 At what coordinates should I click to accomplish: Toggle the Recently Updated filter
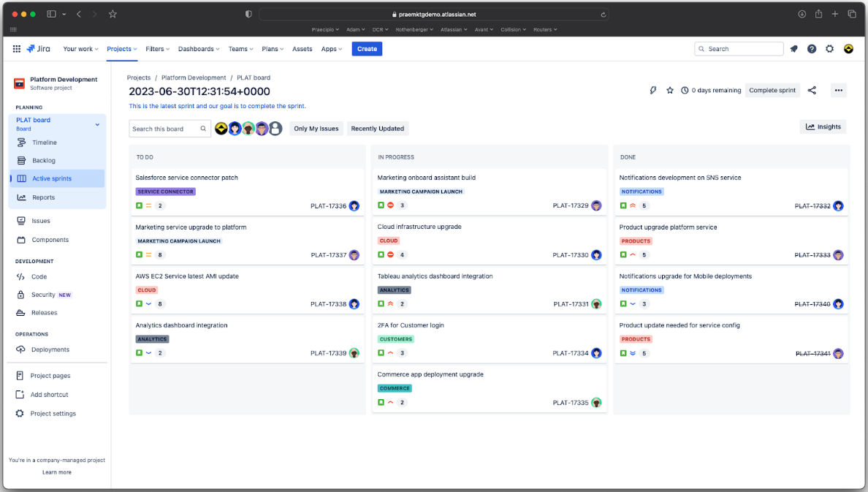coord(377,128)
